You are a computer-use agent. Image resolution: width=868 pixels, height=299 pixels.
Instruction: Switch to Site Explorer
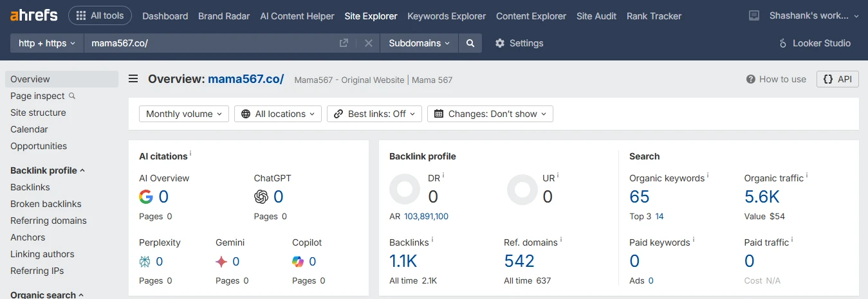(x=371, y=16)
